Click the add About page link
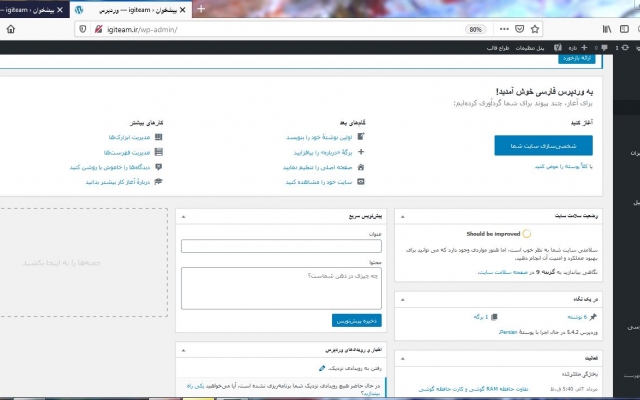The image size is (640, 400). point(323,152)
